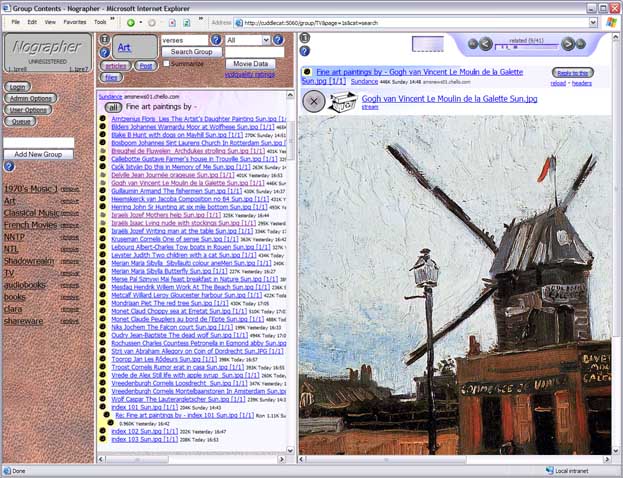Open the File menu

(15, 22)
